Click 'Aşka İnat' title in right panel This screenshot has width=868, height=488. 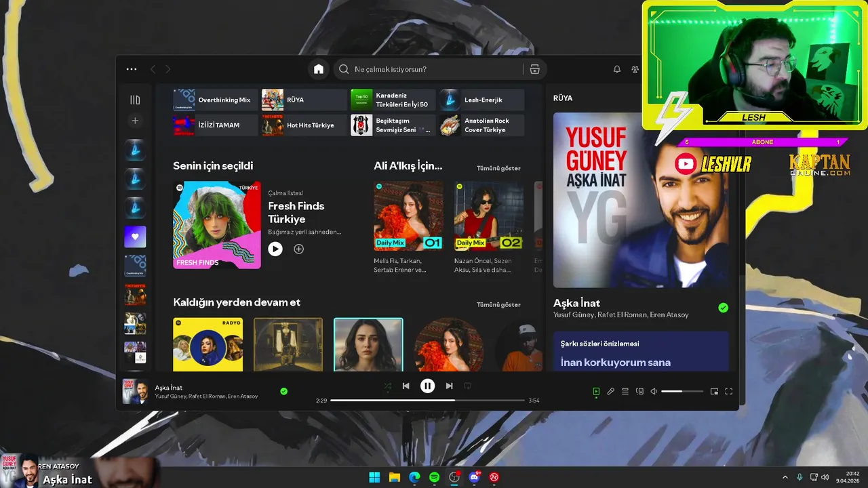[x=576, y=303]
